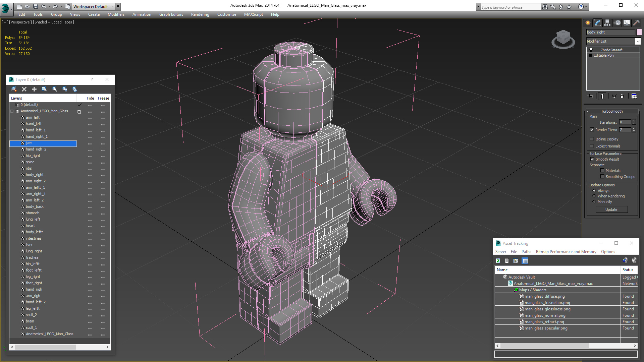The width and height of the screenshot is (644, 362).
Task: Click the Perspective viewport label
Action: pos(20,22)
